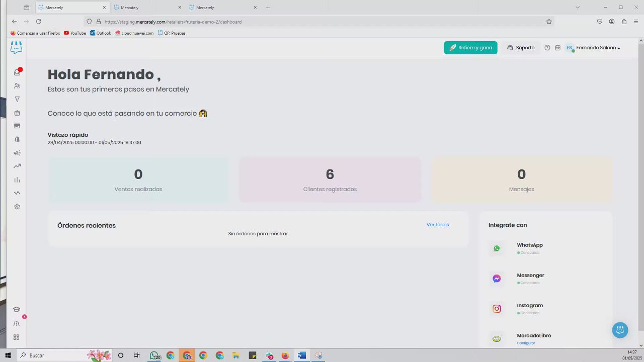Click the Mensajes stat card

tap(521, 180)
